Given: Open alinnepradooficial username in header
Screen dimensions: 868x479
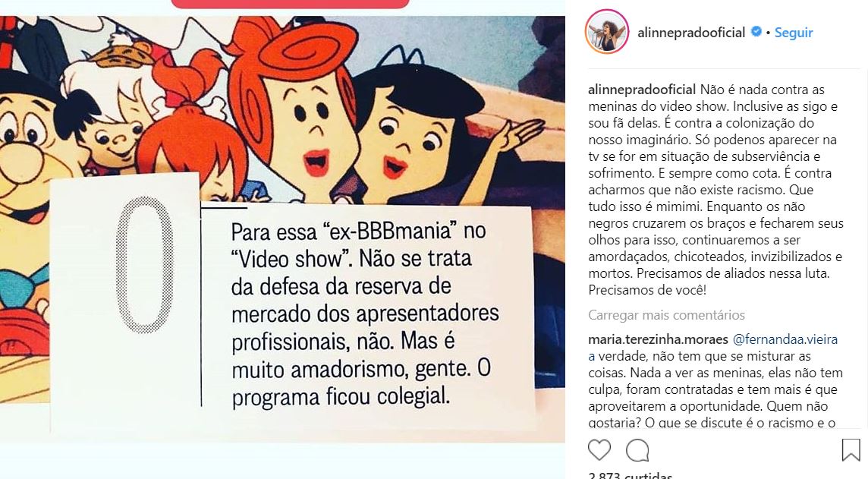Looking at the screenshot, I should (x=691, y=33).
